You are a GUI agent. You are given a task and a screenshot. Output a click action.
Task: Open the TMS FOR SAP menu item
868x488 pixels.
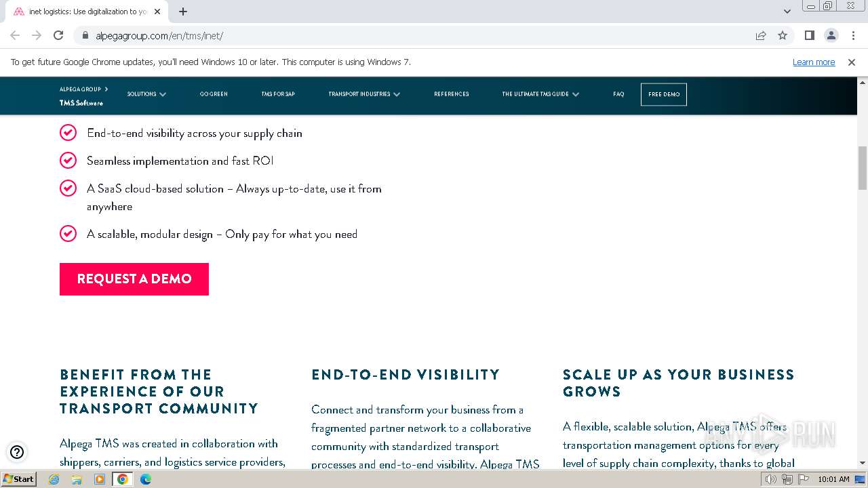tap(278, 94)
